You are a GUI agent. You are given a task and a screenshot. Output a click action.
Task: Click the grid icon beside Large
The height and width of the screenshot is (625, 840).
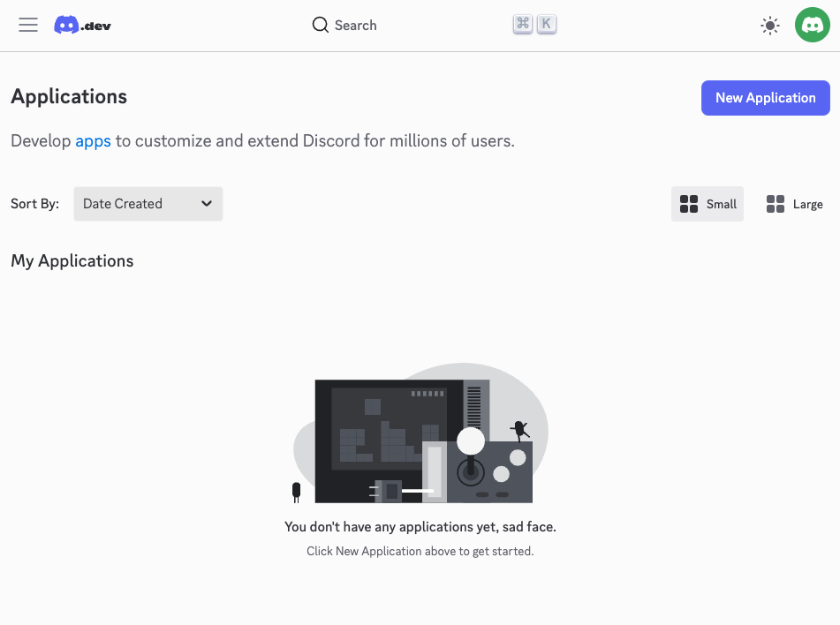pyautogui.click(x=776, y=204)
